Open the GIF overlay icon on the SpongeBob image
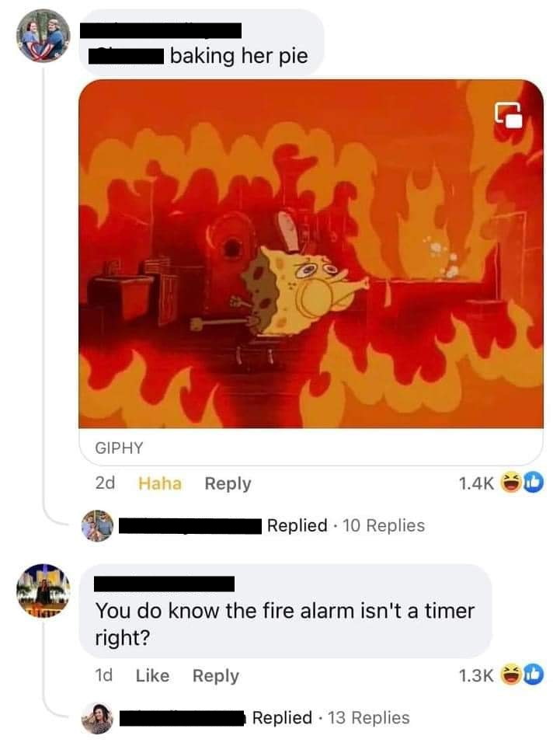The height and width of the screenshot is (746, 560). click(508, 115)
